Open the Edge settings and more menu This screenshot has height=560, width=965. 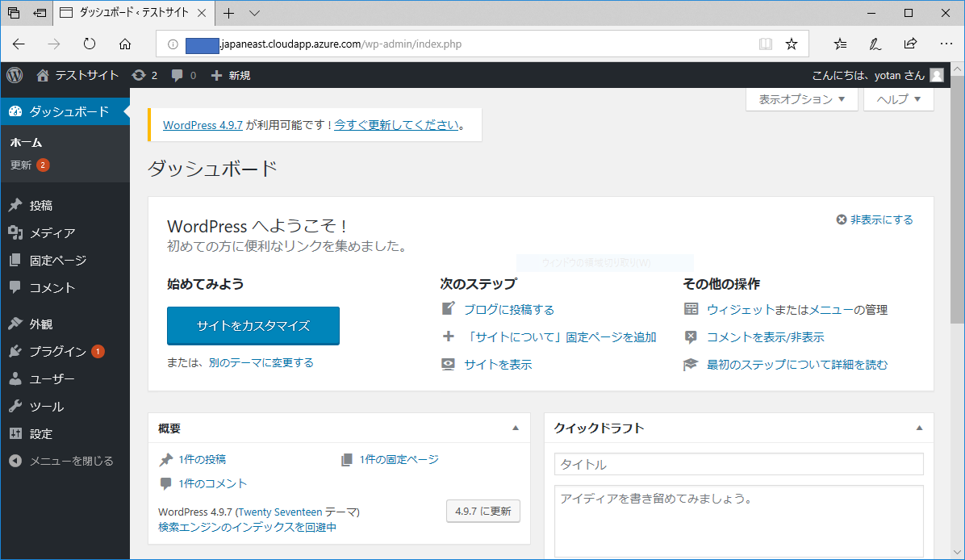946,44
